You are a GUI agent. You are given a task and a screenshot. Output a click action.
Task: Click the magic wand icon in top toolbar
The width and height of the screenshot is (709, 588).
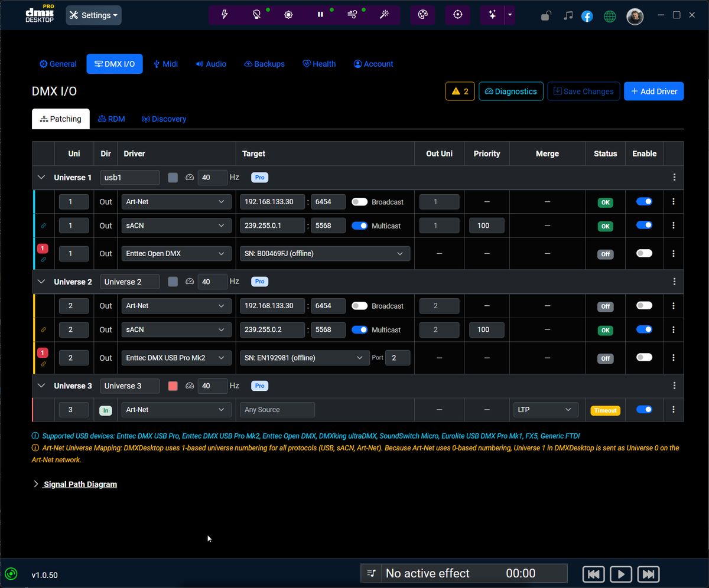click(384, 15)
